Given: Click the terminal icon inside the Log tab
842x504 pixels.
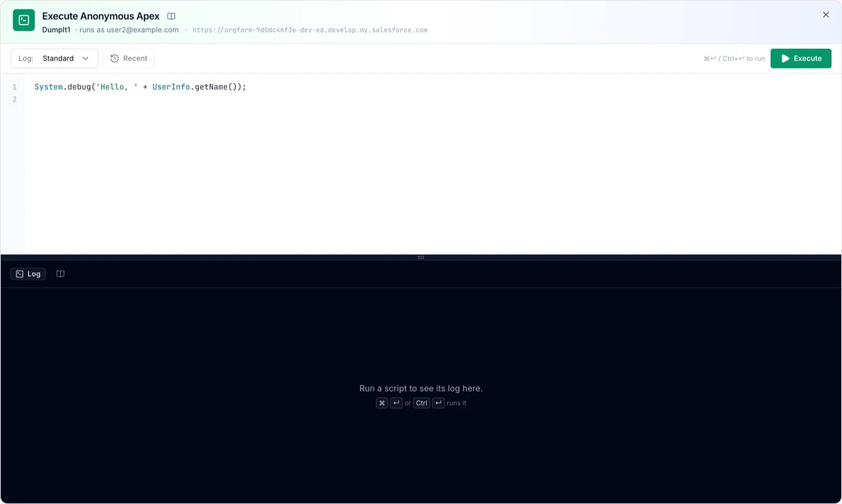Looking at the screenshot, I should [x=19, y=274].
